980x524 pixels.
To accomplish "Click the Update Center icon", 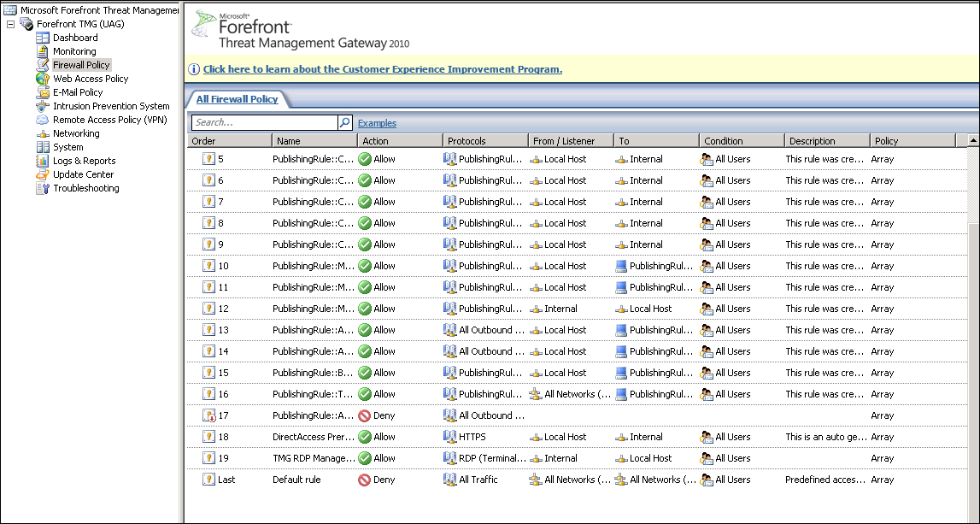I will pos(43,174).
